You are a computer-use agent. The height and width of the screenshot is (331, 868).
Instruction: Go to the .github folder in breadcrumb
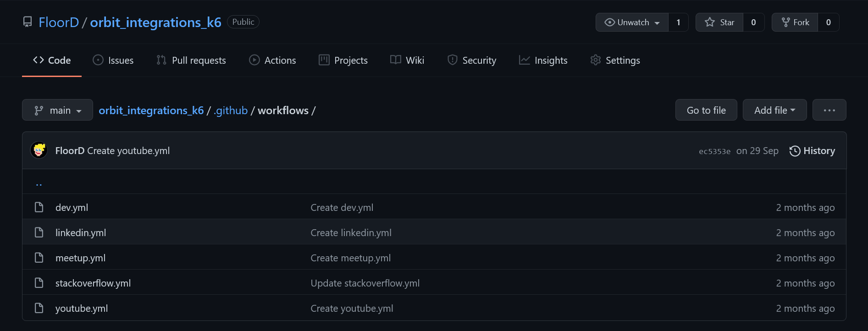(231, 110)
